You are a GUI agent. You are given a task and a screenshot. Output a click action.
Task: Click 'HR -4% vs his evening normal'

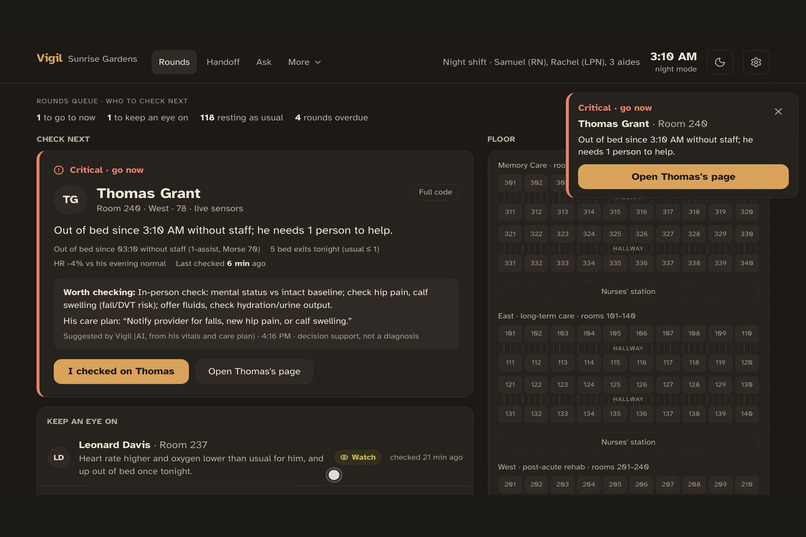110,264
